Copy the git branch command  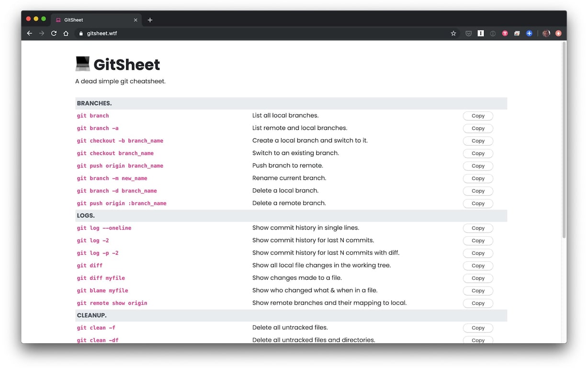pyautogui.click(x=477, y=115)
